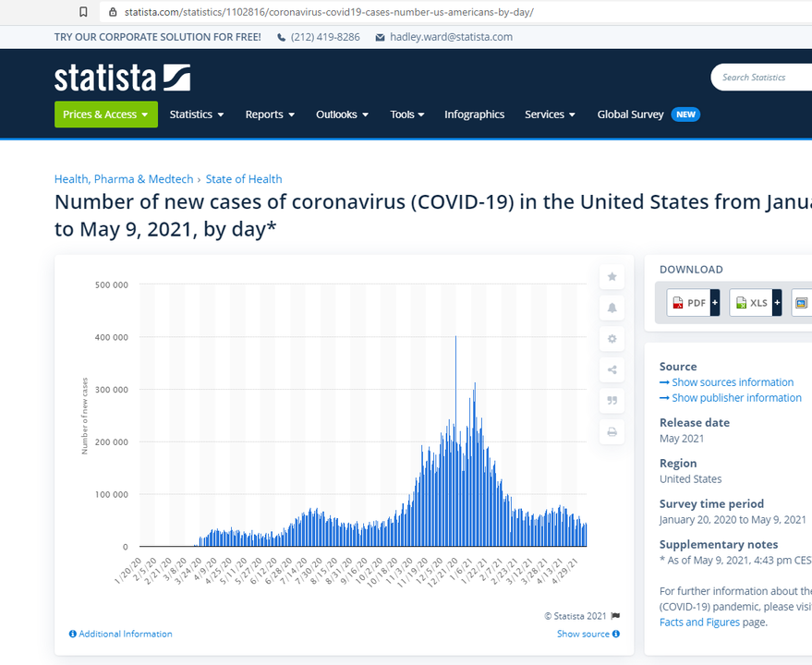The image size is (812, 665).
Task: Add statistic to favorites via star icon
Action: tap(611, 276)
